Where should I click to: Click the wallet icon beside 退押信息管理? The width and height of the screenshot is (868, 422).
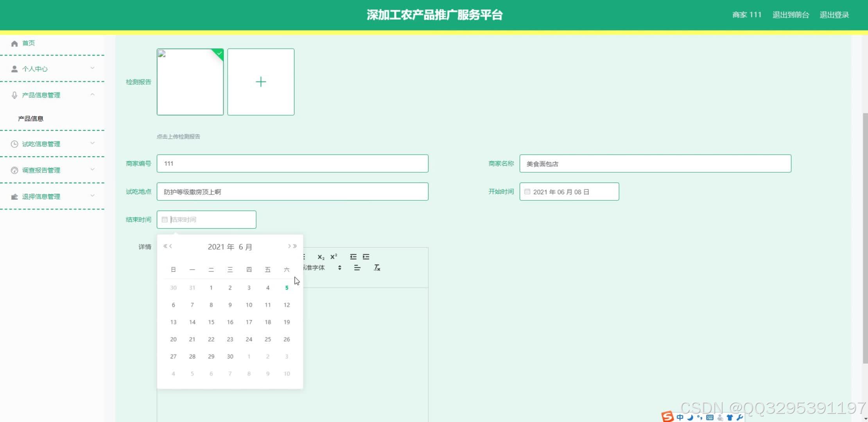click(x=14, y=197)
